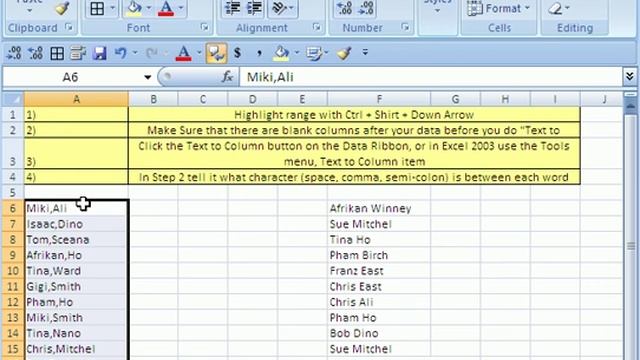The image size is (640, 360).
Task: Click the vertical scrollbar up arrow
Action: [631, 105]
